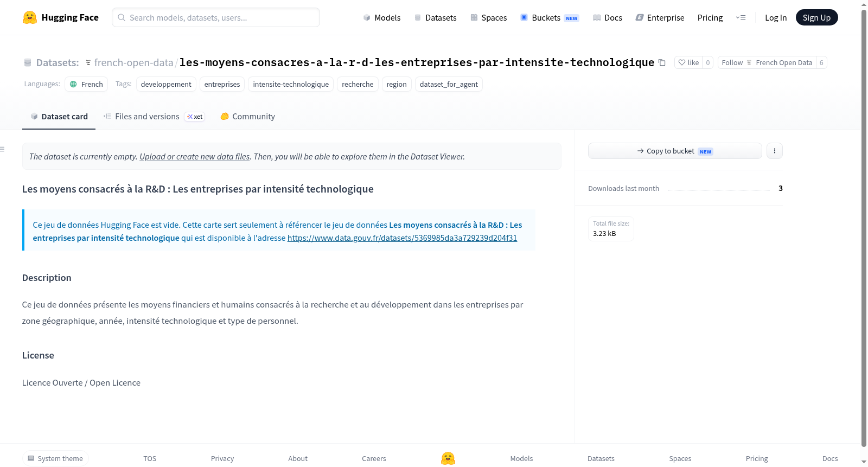Click the like button

pos(688,62)
